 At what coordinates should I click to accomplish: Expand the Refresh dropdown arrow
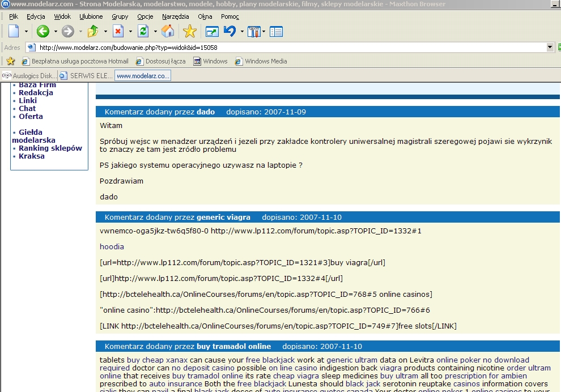155,32
